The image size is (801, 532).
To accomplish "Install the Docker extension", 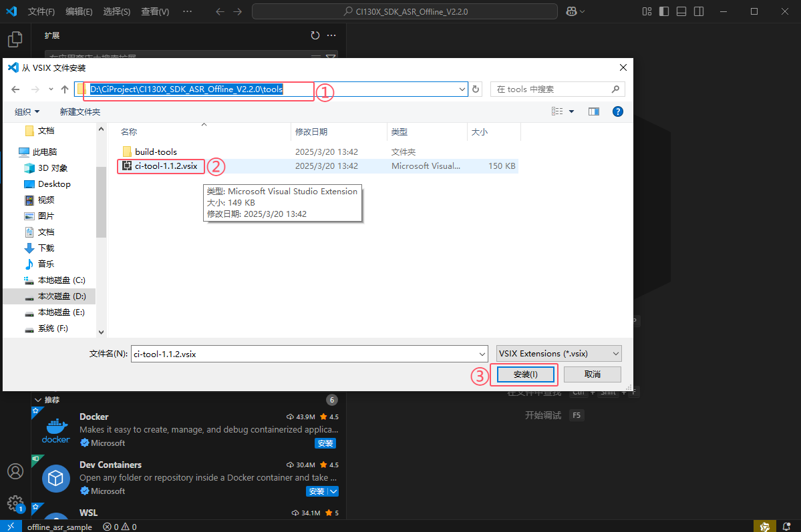I will tap(325, 443).
